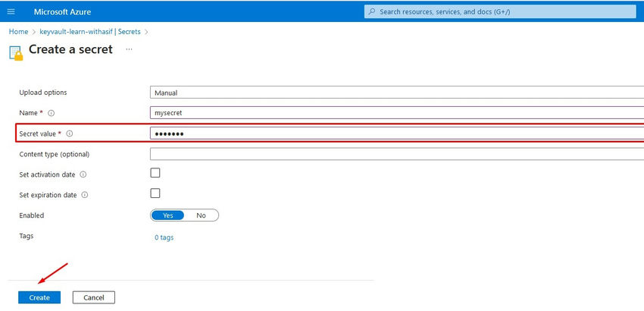Open the Upload options Manual dropdown
Viewport: 644px width, 311px height.
(397, 93)
